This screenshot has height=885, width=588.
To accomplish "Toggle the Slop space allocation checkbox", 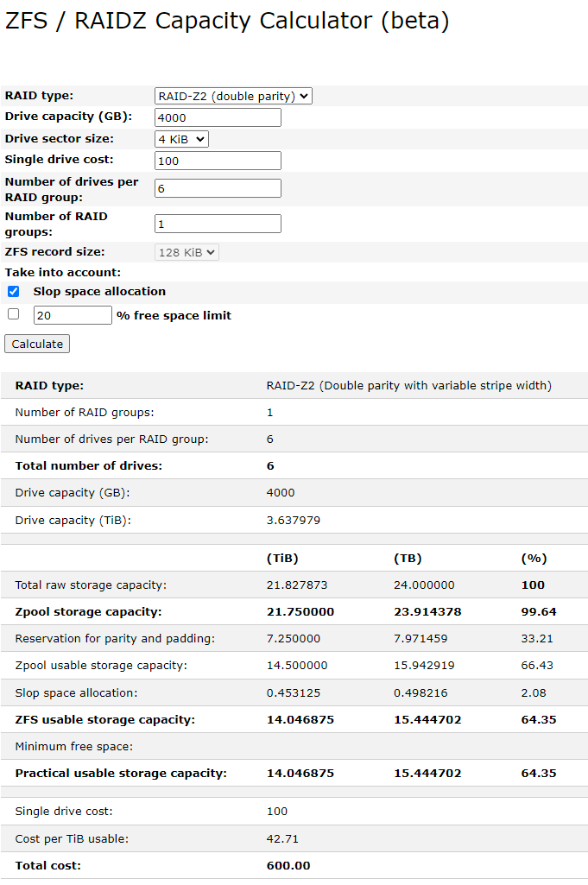I will [14, 291].
